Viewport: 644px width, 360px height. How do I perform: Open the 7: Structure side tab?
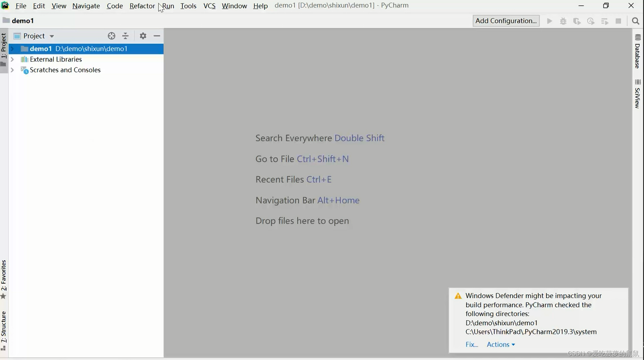pyautogui.click(x=4, y=331)
